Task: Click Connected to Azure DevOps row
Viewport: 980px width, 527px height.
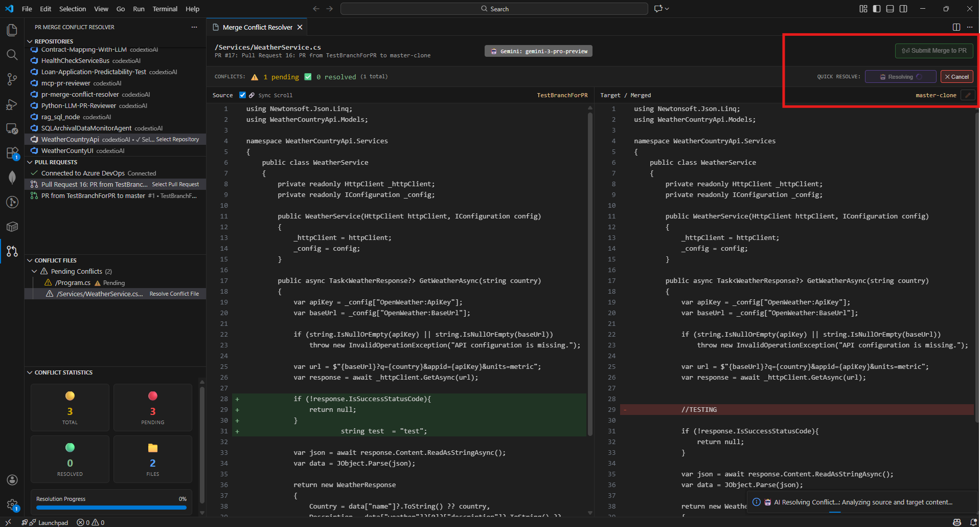Action: (x=115, y=173)
